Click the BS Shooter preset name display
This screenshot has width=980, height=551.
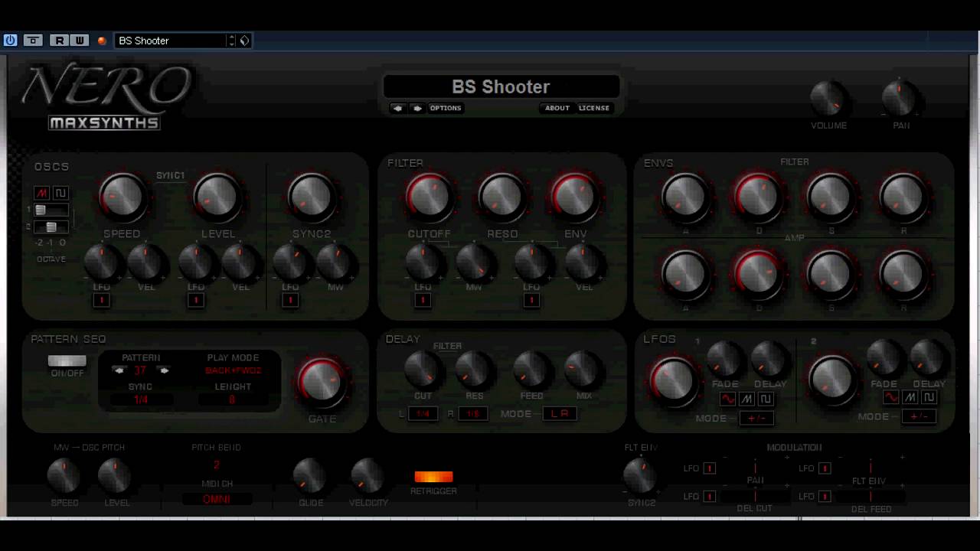click(501, 86)
